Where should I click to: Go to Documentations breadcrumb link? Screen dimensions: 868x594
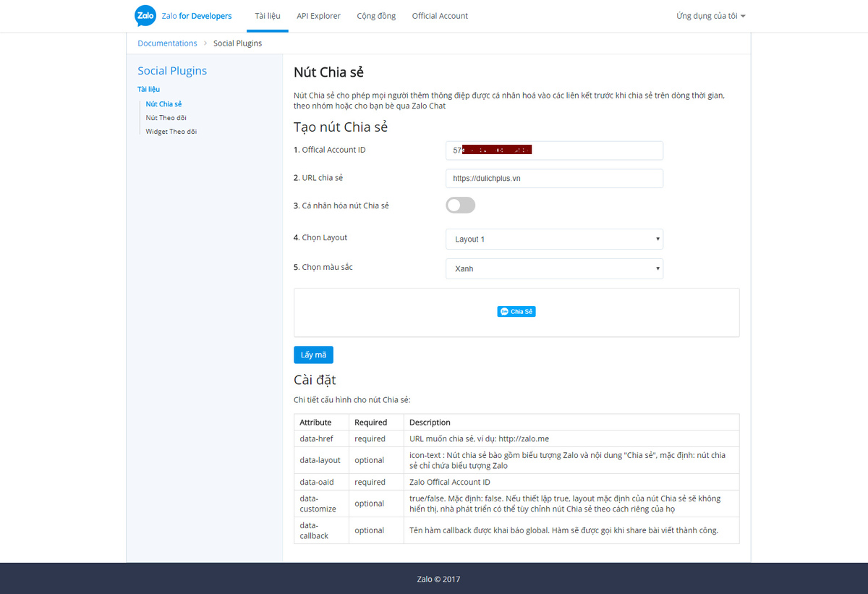coord(167,43)
